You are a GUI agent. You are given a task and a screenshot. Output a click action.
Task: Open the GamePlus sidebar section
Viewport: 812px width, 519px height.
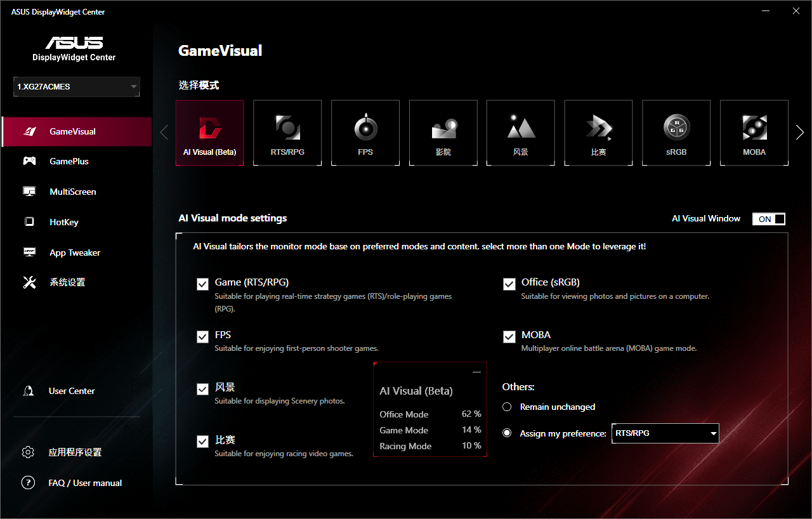click(x=77, y=161)
